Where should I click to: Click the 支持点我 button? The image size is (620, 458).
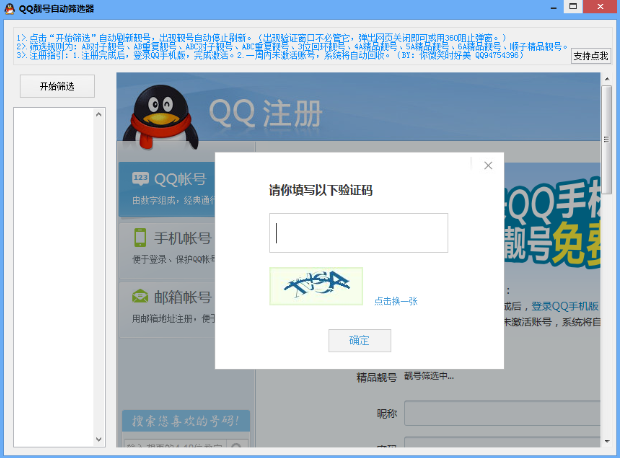(591, 56)
